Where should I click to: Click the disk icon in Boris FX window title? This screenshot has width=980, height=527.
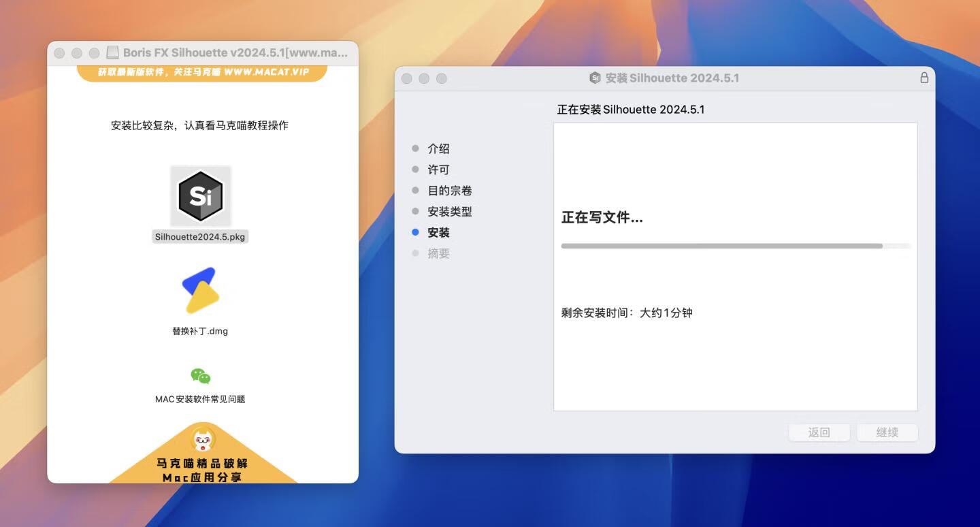click(112, 52)
